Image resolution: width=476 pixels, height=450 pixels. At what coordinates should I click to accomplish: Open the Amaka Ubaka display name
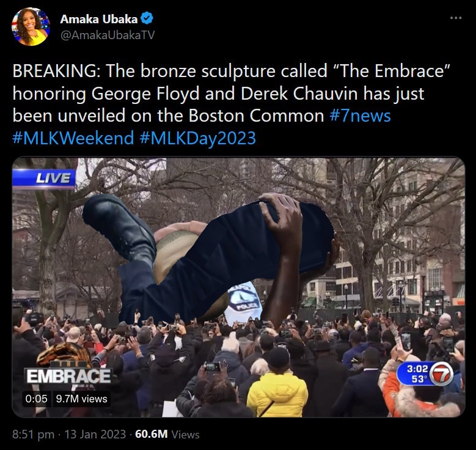[98, 19]
